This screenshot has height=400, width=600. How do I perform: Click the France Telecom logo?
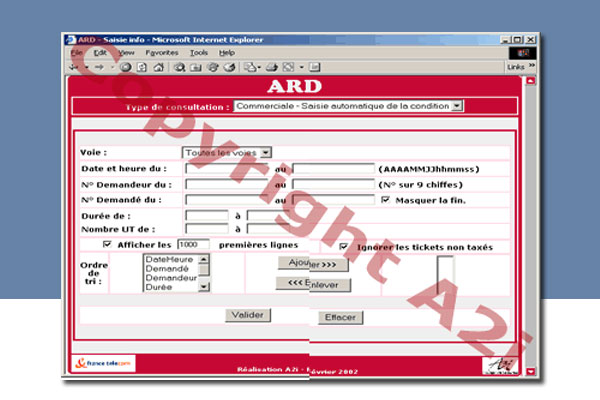tap(103, 363)
